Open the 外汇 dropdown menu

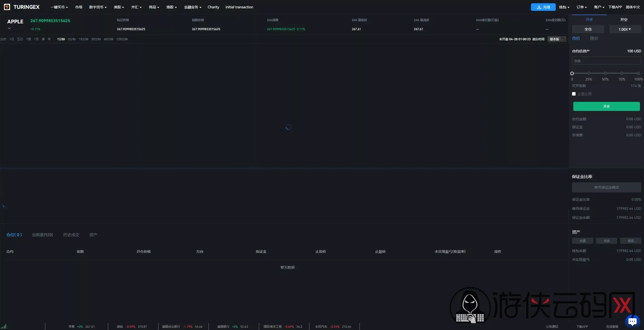coord(136,7)
